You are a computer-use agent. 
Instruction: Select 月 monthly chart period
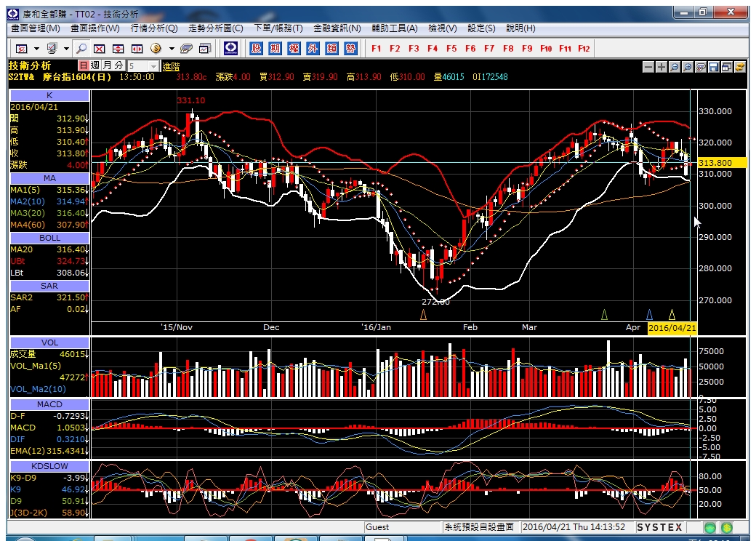(x=107, y=65)
